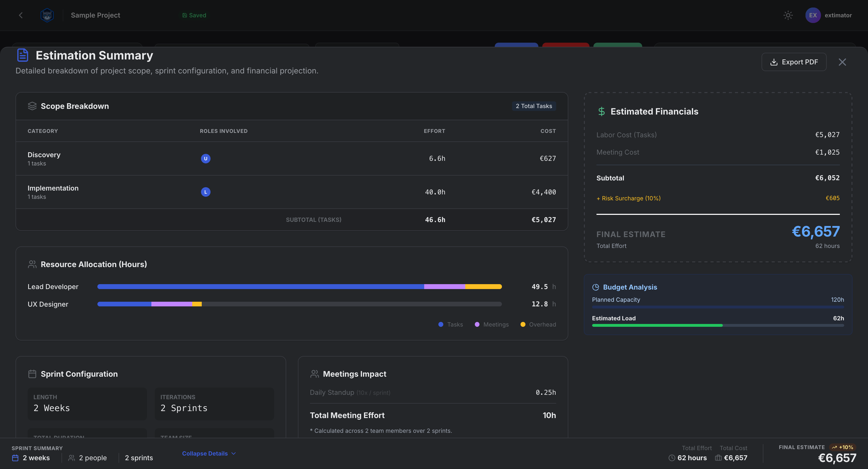868x469 pixels.
Task: Click the Overhead yellow legend dot
Action: (x=523, y=324)
